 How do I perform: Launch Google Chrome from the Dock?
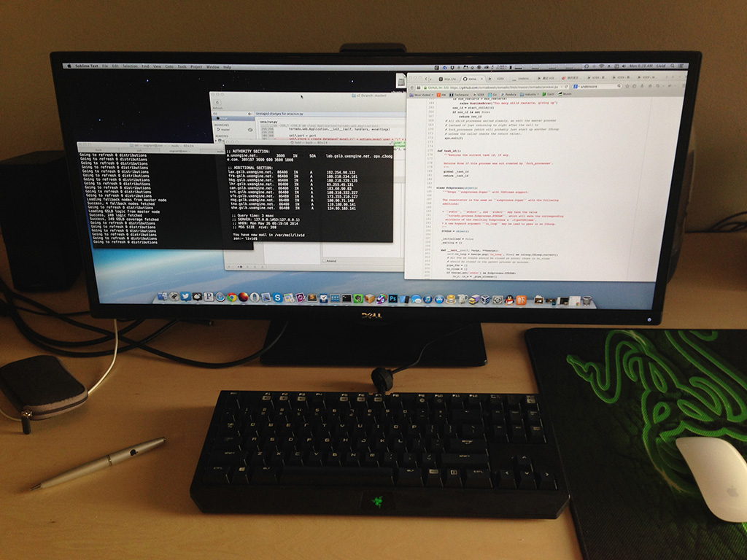click(231, 297)
